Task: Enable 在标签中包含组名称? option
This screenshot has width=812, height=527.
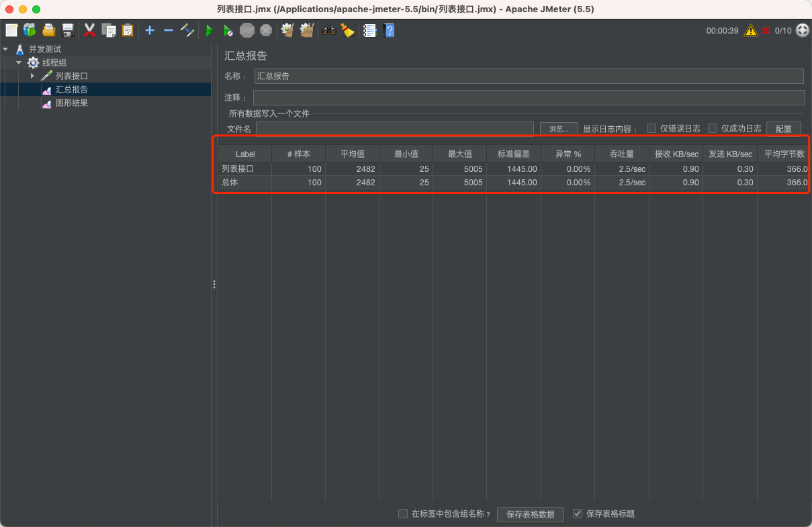Action: tap(403, 514)
